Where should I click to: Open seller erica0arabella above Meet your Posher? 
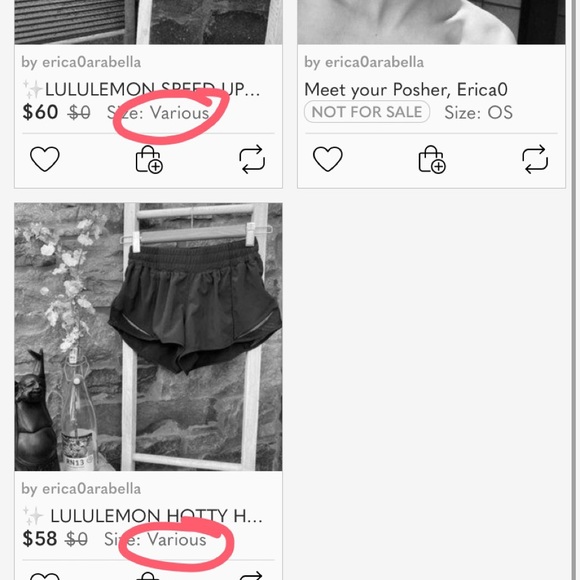coord(364,62)
